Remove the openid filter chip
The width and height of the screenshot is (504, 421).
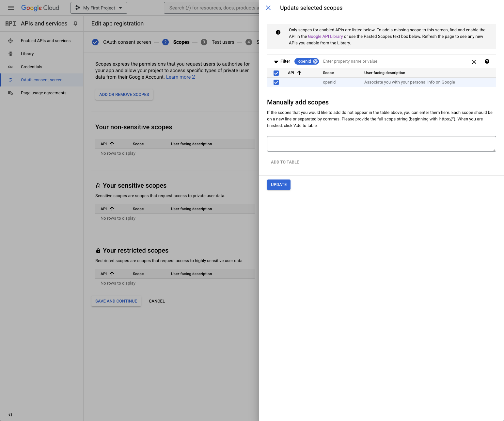315,61
